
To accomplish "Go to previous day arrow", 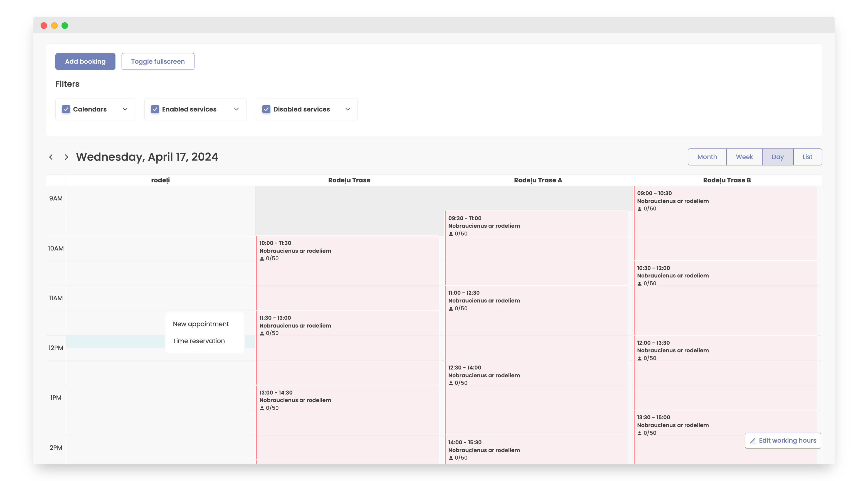I will [x=51, y=157].
